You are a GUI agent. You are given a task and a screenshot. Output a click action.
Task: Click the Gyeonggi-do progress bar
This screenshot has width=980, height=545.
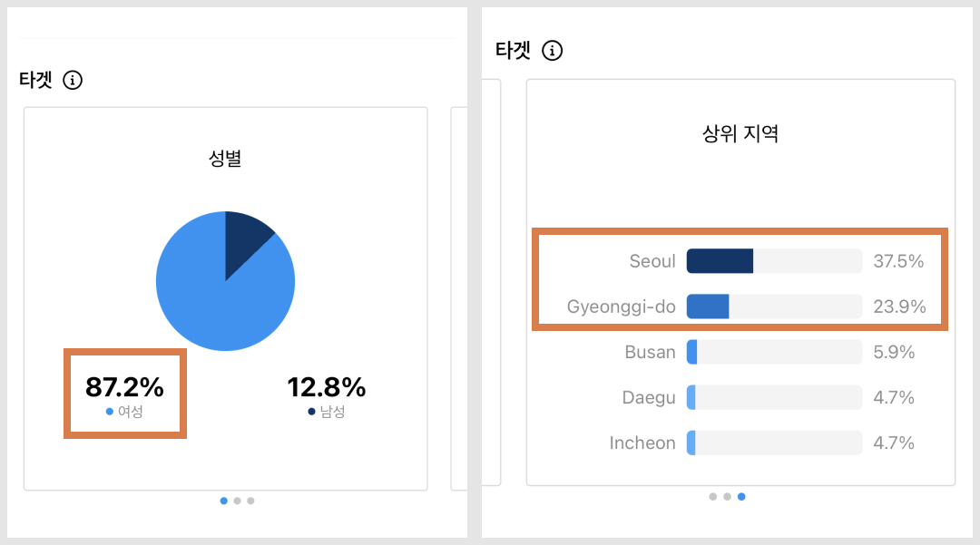pos(710,307)
